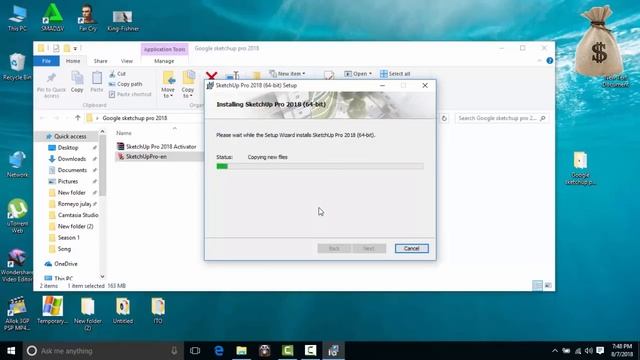Open the Network desktop icon

click(17, 164)
